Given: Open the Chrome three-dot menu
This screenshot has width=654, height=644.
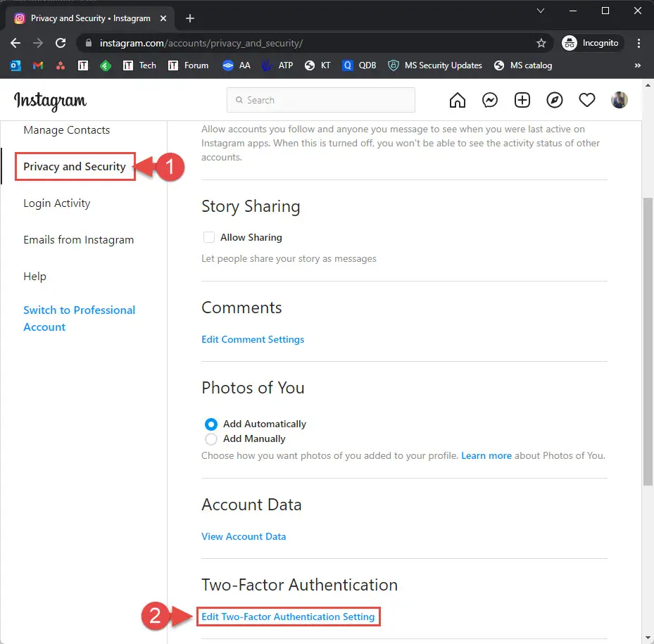Looking at the screenshot, I should (x=639, y=43).
